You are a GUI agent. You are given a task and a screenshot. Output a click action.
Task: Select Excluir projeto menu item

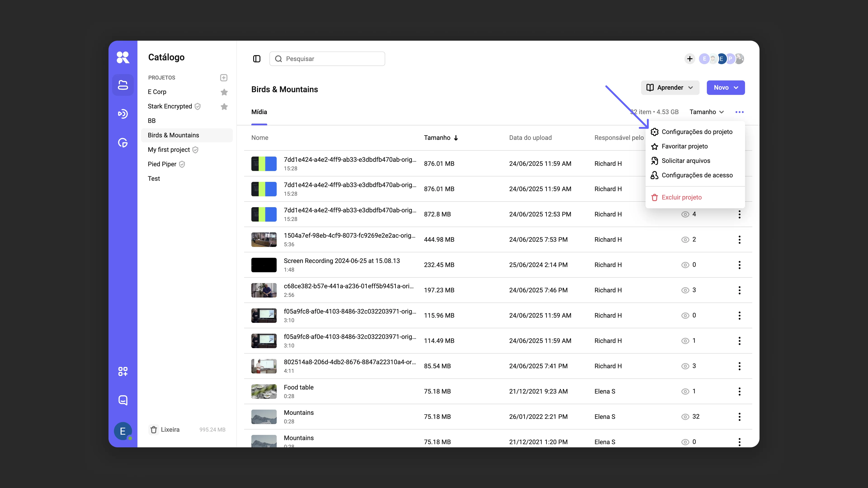coord(695,197)
